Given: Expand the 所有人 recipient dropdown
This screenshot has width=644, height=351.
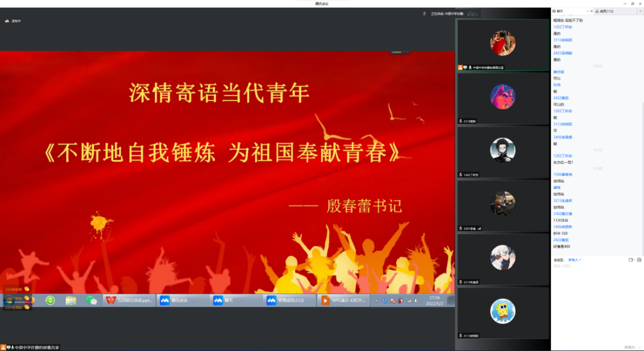Looking at the screenshot, I should [x=575, y=260].
